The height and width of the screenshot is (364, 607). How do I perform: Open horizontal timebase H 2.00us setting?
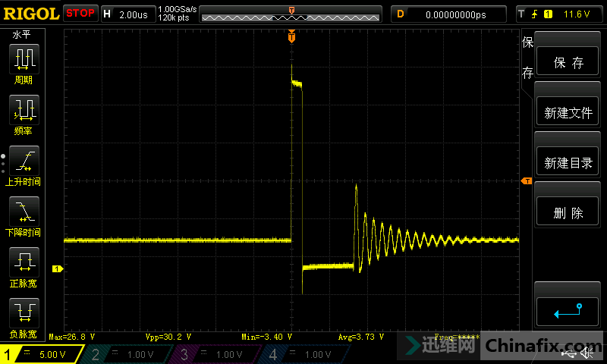pos(127,14)
